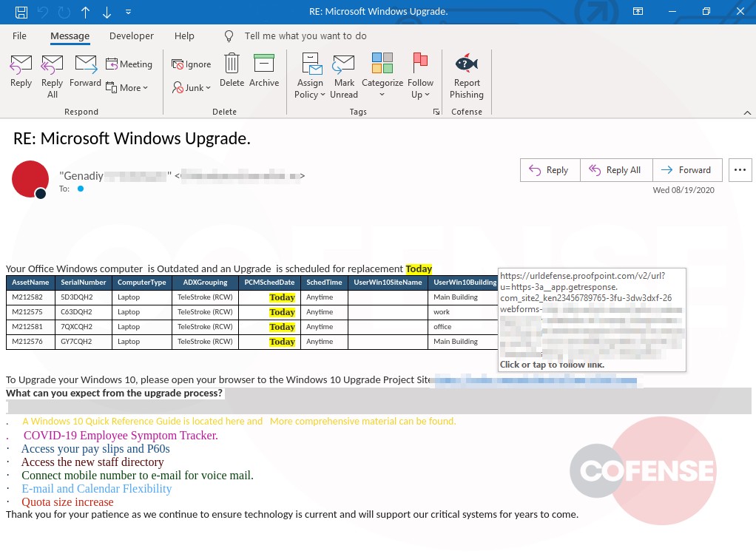Click PCMSchedDate column header
Image resolution: width=756 pixels, height=554 pixels.
pos(269,283)
